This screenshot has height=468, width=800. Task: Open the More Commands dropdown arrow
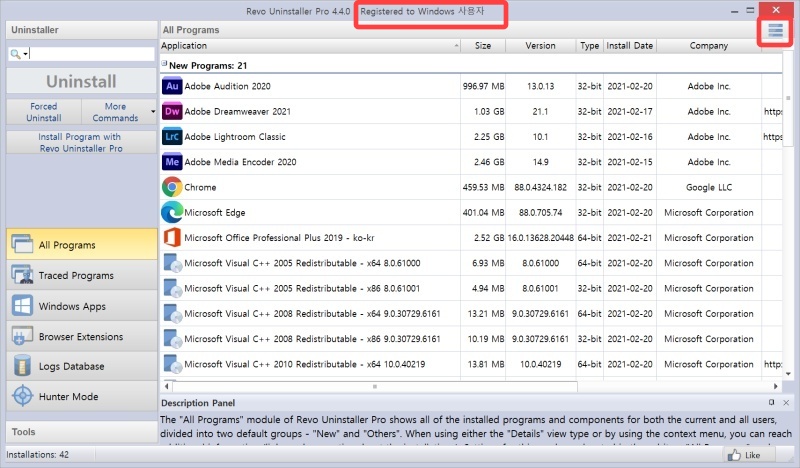pyautogui.click(x=153, y=111)
